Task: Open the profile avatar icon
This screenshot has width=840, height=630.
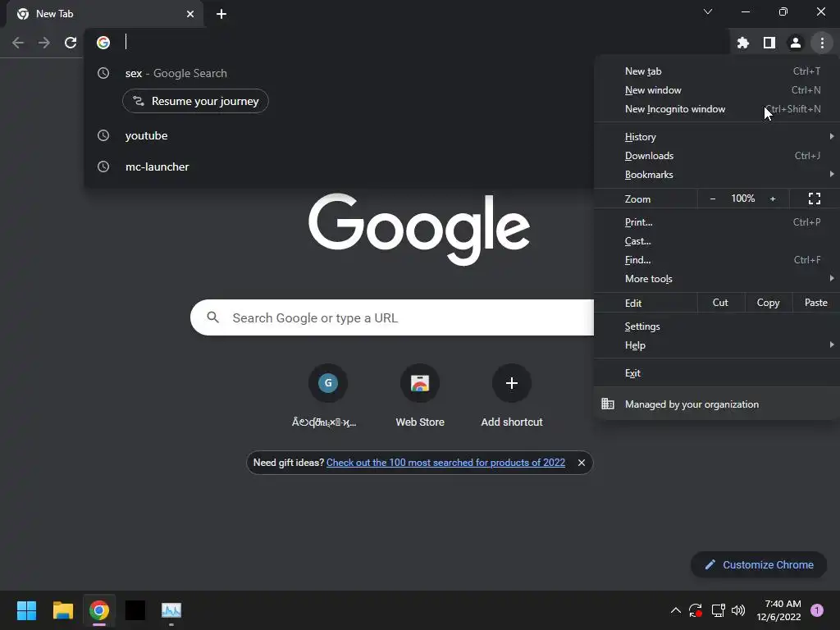Action: pos(796,43)
